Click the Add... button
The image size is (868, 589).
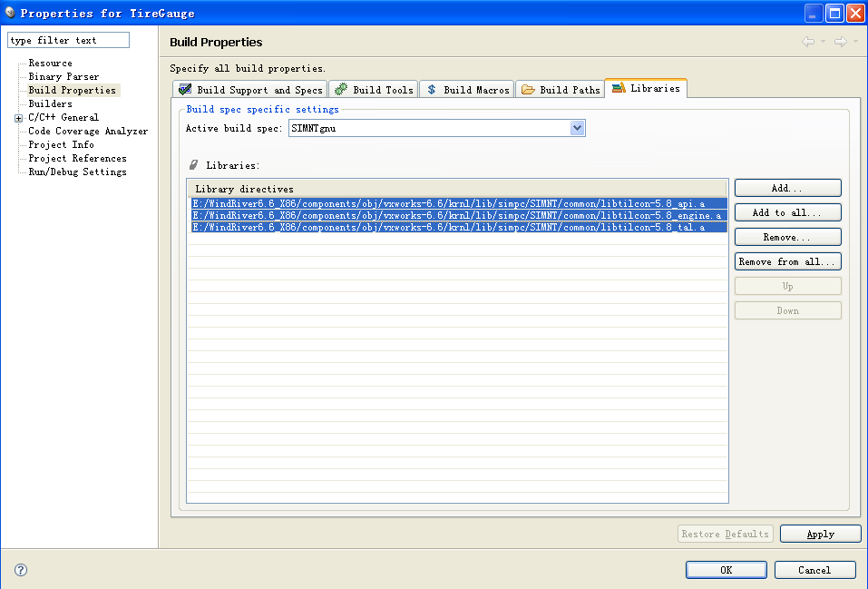(788, 188)
